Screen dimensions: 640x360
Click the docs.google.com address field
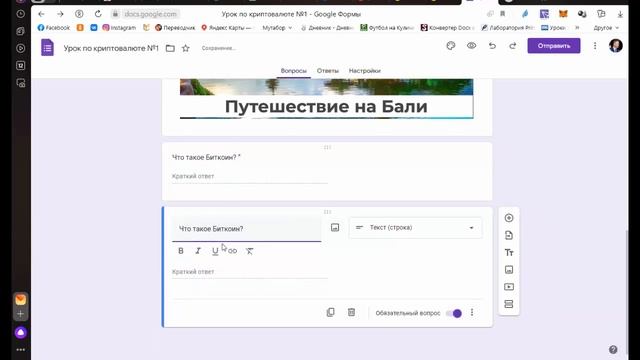150,14
